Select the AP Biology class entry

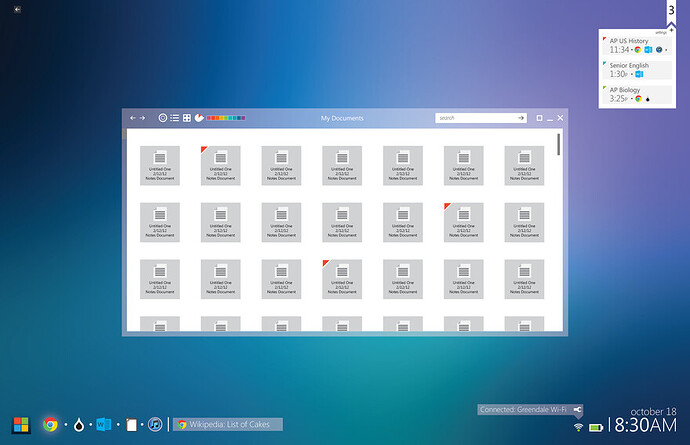click(x=637, y=95)
